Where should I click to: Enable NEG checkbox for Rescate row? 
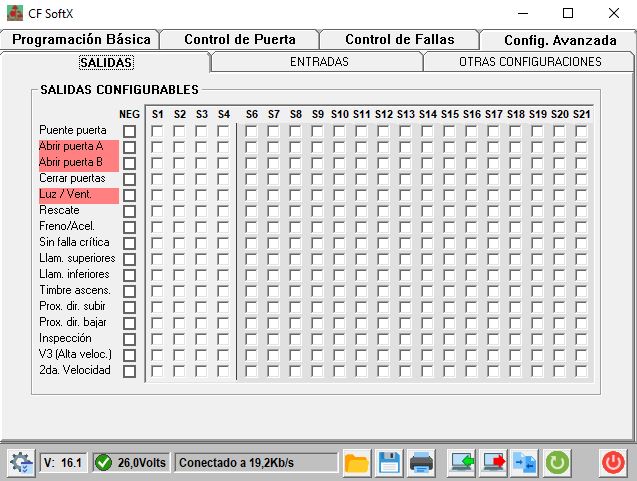pyautogui.click(x=129, y=211)
